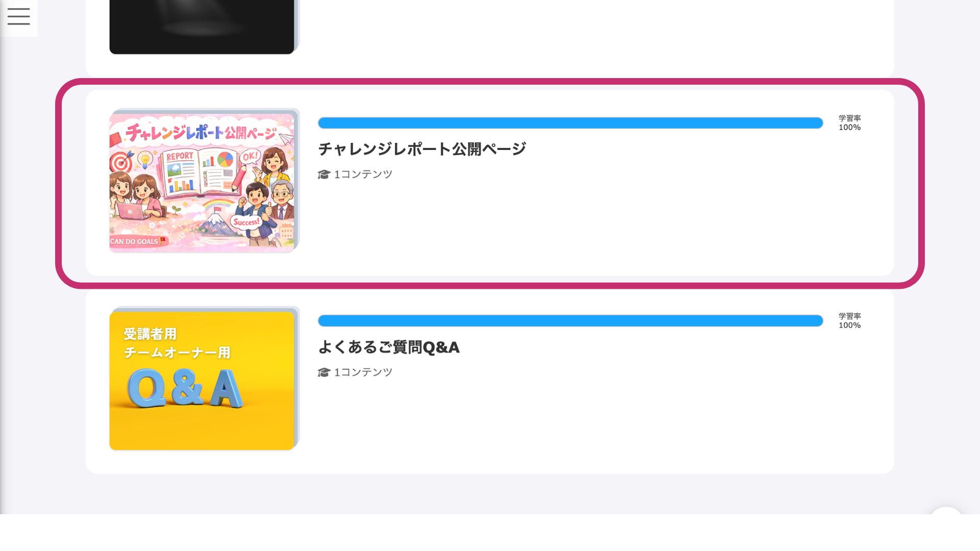
Task: Click graduation cap icon under チャレンジレポート公開ページ
Action: [324, 174]
